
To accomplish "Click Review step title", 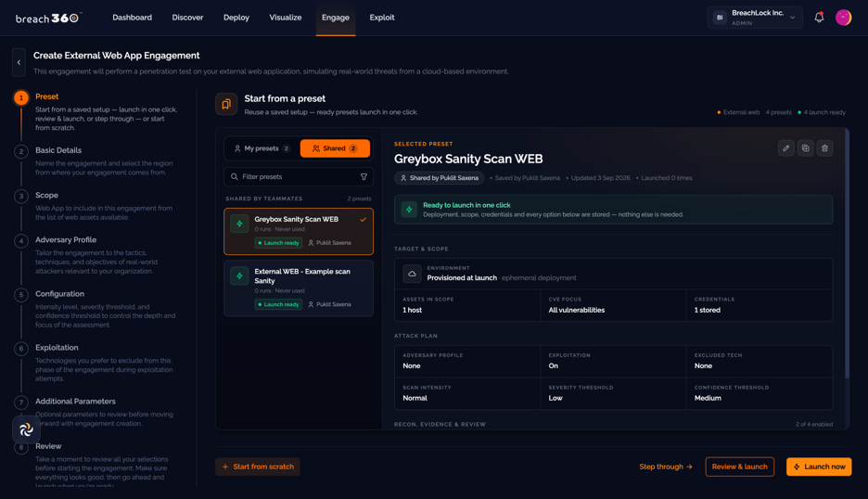I will coord(48,446).
